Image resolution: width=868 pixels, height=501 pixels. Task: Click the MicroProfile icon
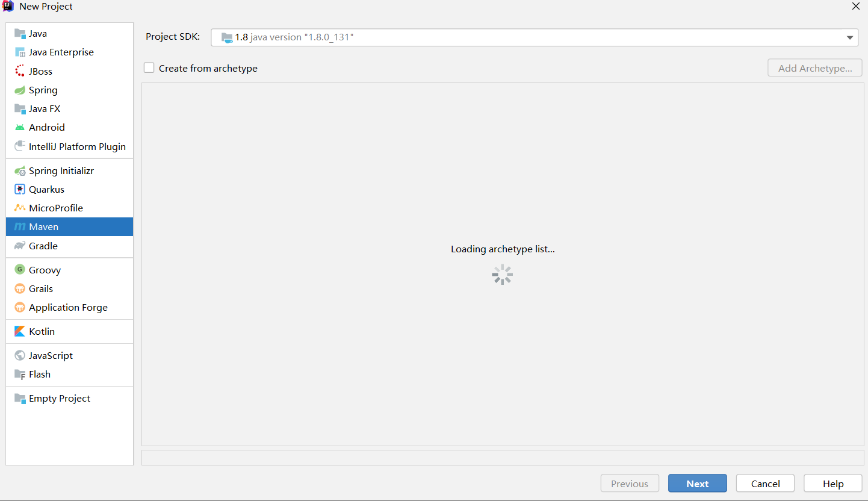tap(20, 208)
